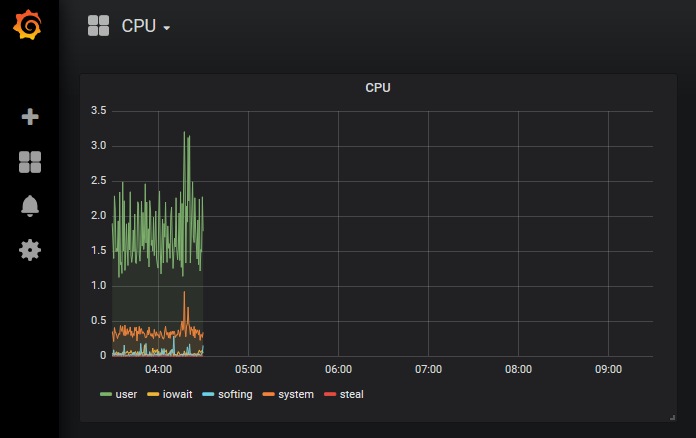This screenshot has height=438, width=696.
Task: Click the orange system color swatch
Action: [x=269, y=395]
